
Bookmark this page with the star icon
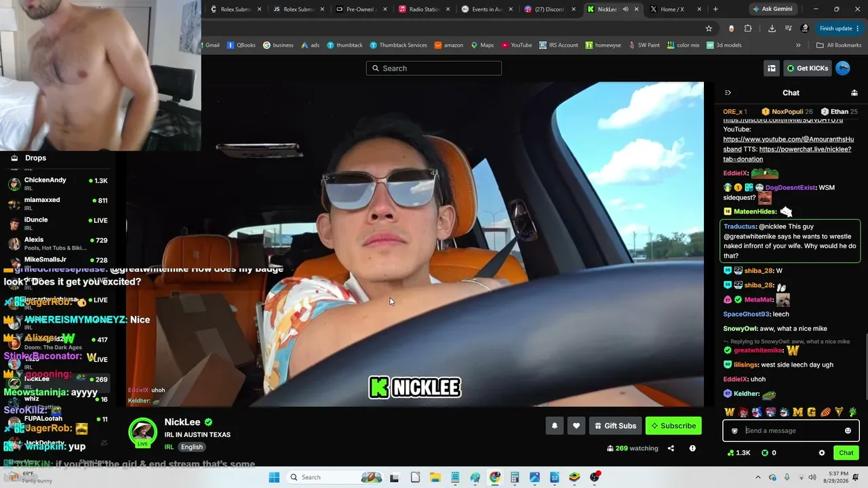coord(709,28)
